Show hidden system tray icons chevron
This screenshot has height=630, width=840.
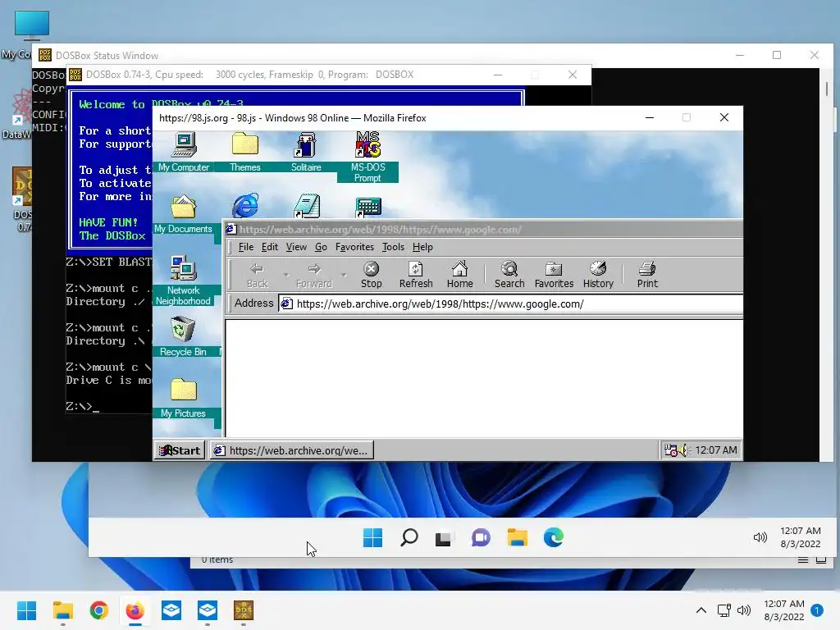[701, 610]
